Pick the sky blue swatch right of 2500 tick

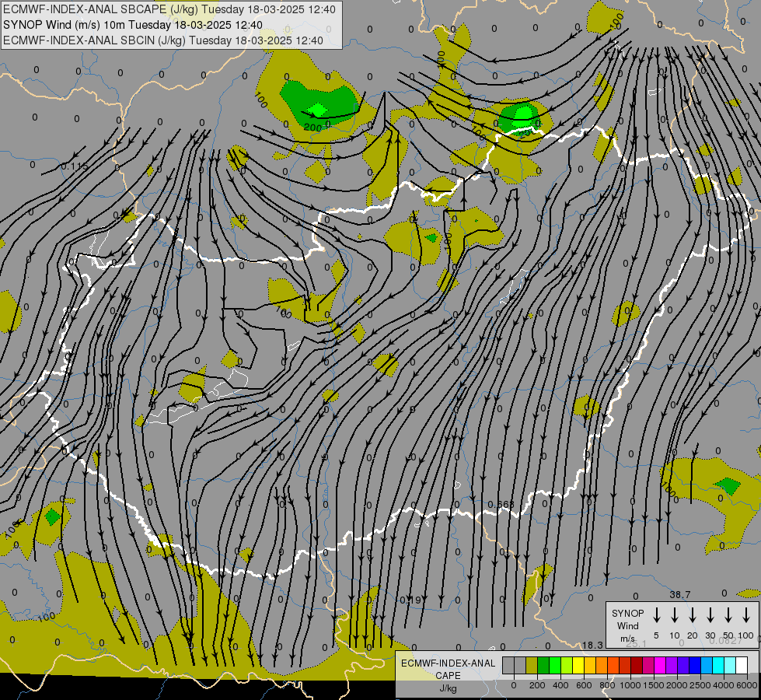coord(707,666)
